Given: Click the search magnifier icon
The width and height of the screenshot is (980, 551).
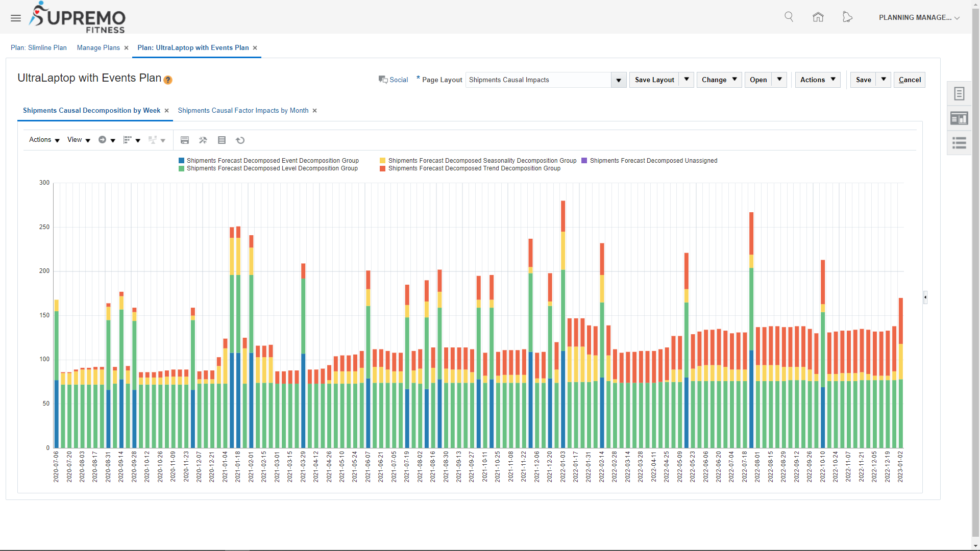Looking at the screenshot, I should tap(789, 17).
